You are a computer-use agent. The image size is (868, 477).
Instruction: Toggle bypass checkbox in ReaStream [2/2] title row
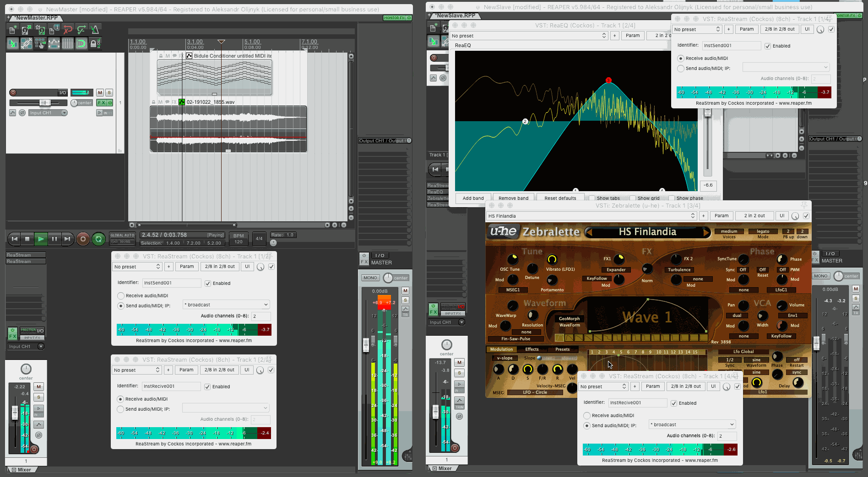[x=271, y=370]
